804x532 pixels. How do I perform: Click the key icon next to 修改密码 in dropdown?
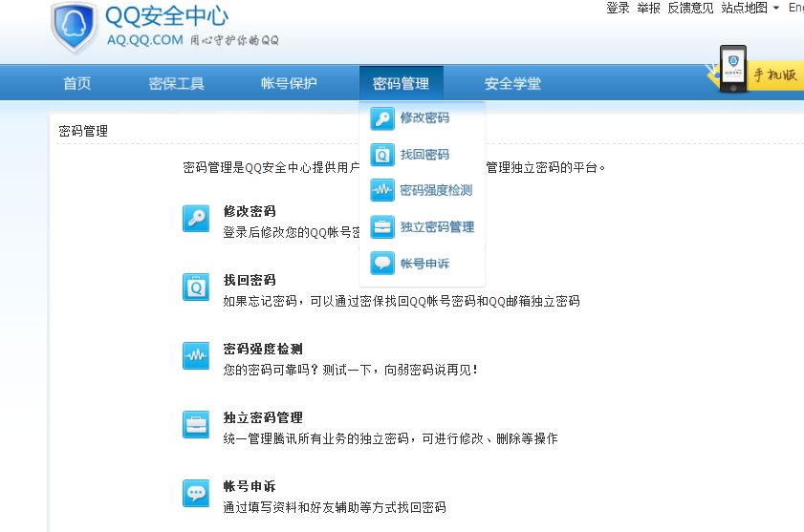point(382,118)
